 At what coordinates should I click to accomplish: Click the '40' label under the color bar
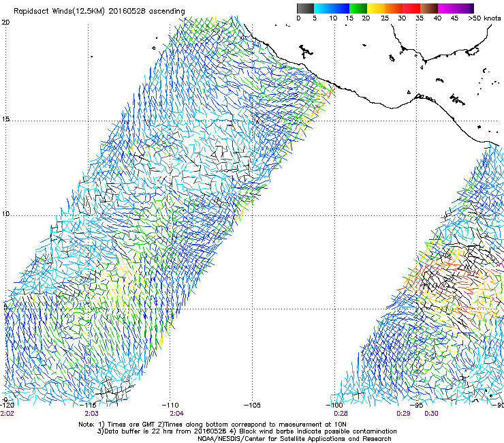pos(437,18)
